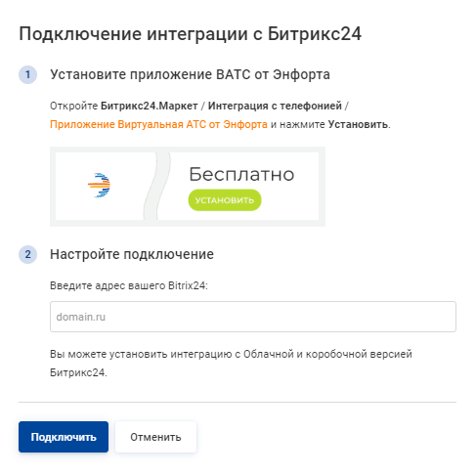Click the bold Установить word in instructions
The image size is (476, 475).
click(358, 124)
